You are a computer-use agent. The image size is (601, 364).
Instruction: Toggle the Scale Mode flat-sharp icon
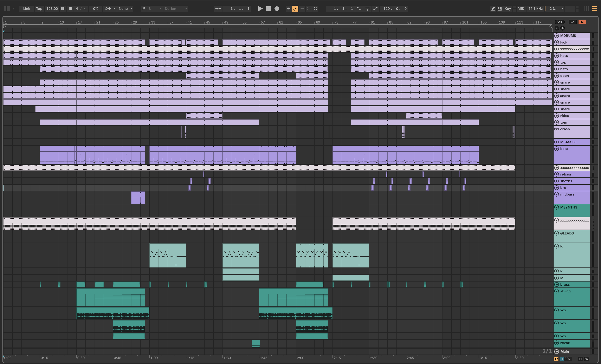pyautogui.click(x=143, y=9)
